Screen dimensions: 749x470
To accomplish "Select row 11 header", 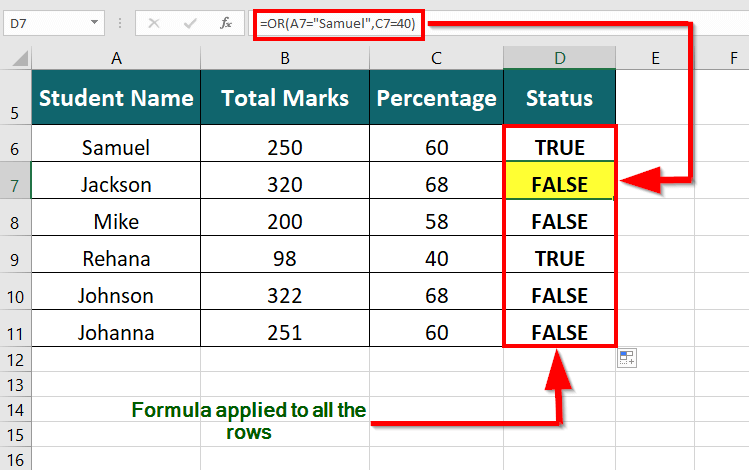I will point(15,329).
